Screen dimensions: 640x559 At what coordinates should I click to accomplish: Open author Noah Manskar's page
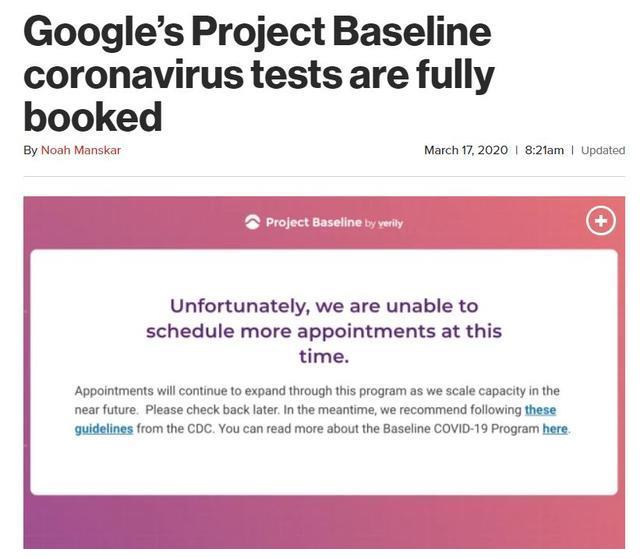coord(81,150)
